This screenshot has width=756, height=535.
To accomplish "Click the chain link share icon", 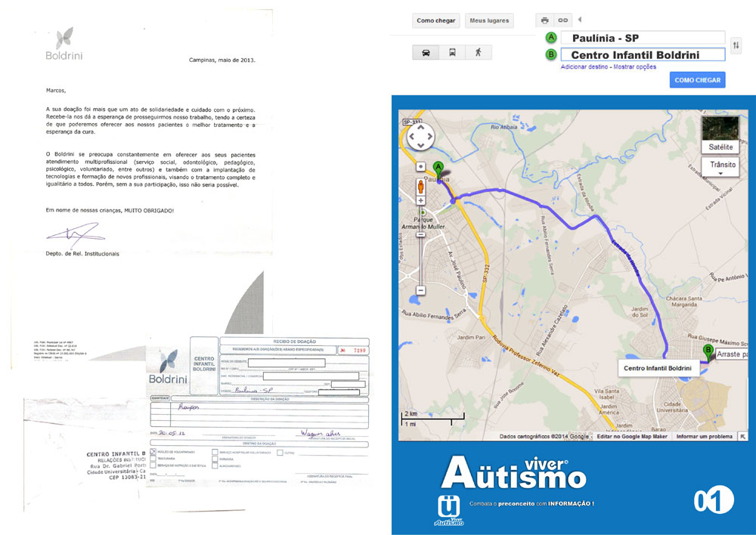I will 562,20.
